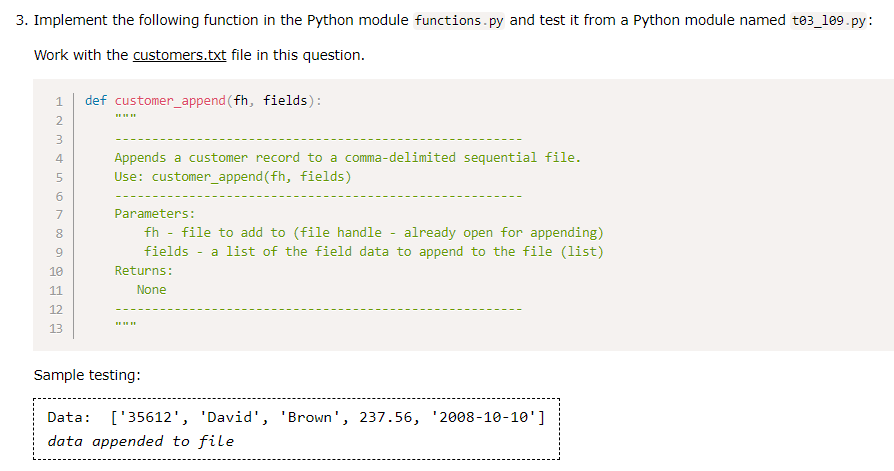Click the 'Sample testing:' heading
Screen dimensions: 894x471
coord(87,375)
